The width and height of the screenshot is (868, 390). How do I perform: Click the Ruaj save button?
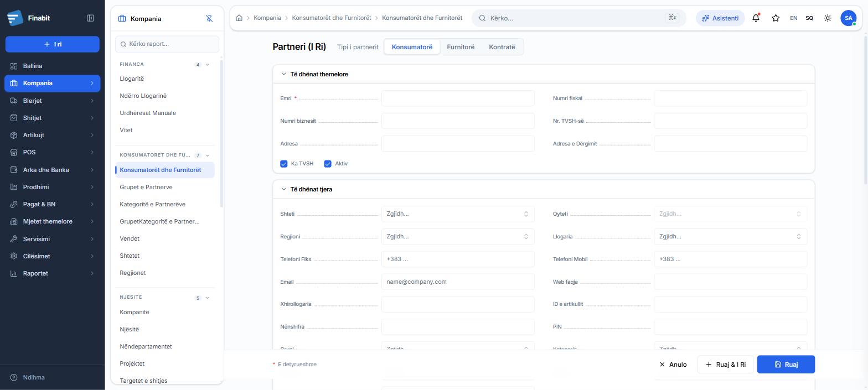(786, 365)
